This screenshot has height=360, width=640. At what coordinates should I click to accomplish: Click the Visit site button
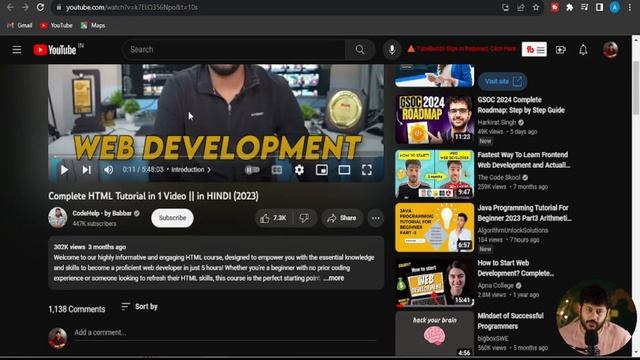coord(502,81)
